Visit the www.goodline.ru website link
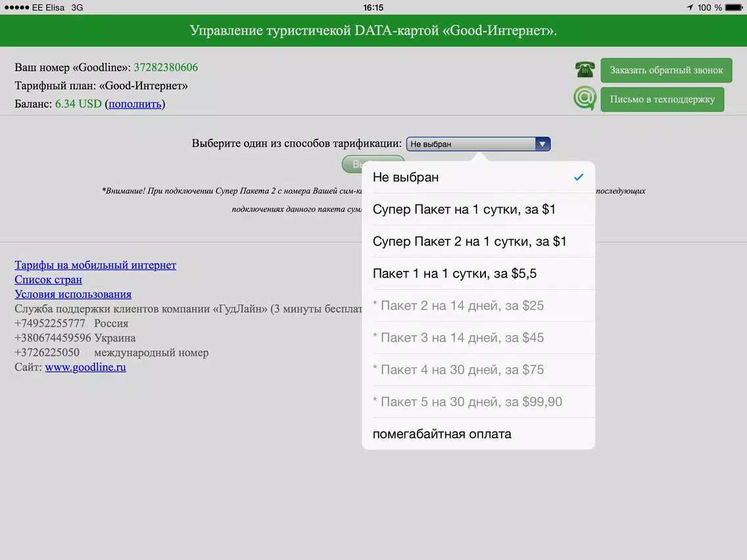The width and height of the screenshot is (747, 560). [85, 367]
